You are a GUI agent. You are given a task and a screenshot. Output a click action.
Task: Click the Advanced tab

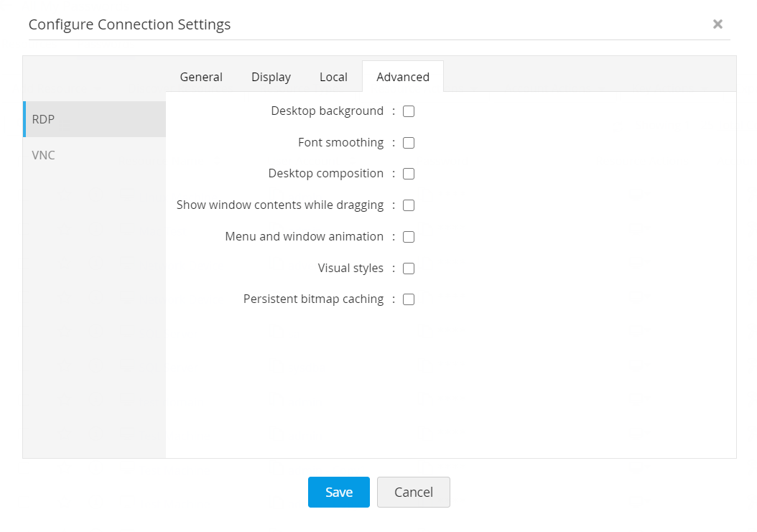(403, 77)
